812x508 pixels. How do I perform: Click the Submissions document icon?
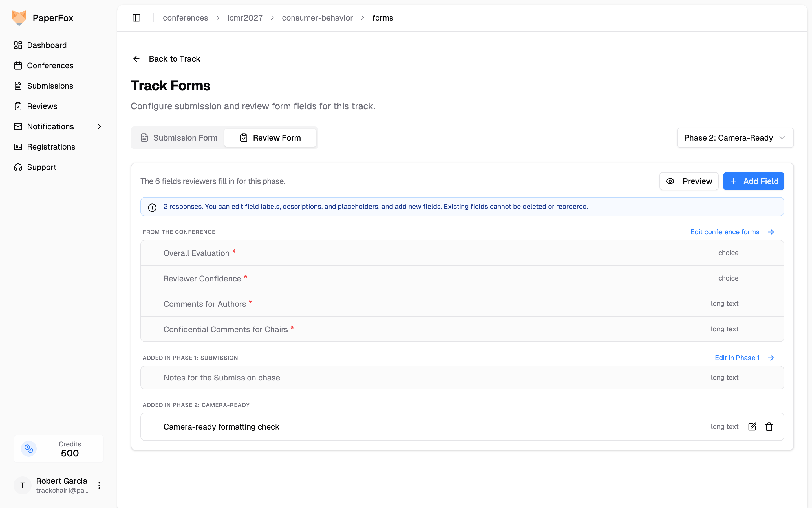pyautogui.click(x=18, y=86)
